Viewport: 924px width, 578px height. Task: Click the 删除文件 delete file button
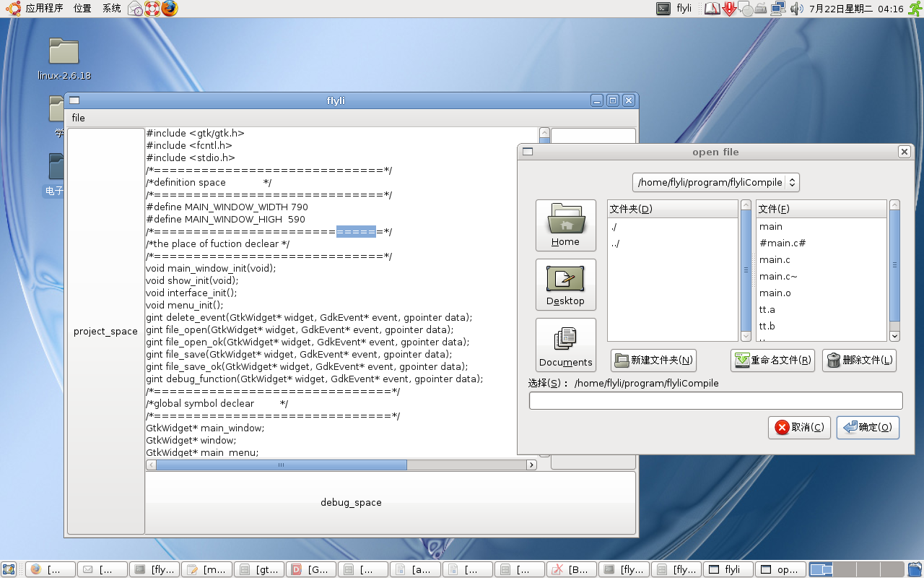[x=859, y=361]
